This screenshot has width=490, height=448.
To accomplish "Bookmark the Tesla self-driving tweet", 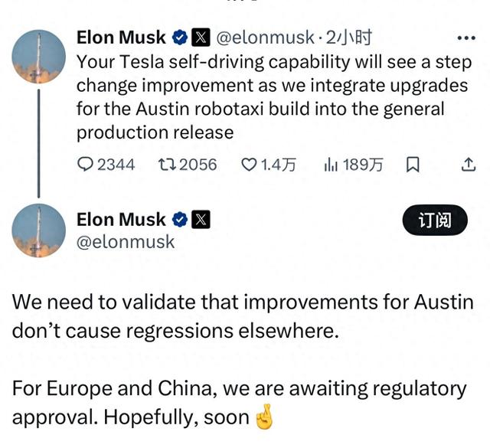I will click(413, 165).
